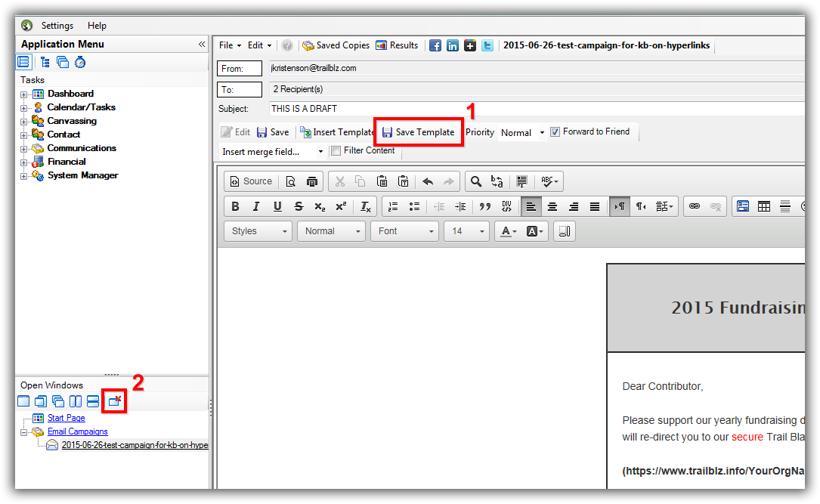
Task: Open the Start Page link
Action: pyautogui.click(x=66, y=418)
